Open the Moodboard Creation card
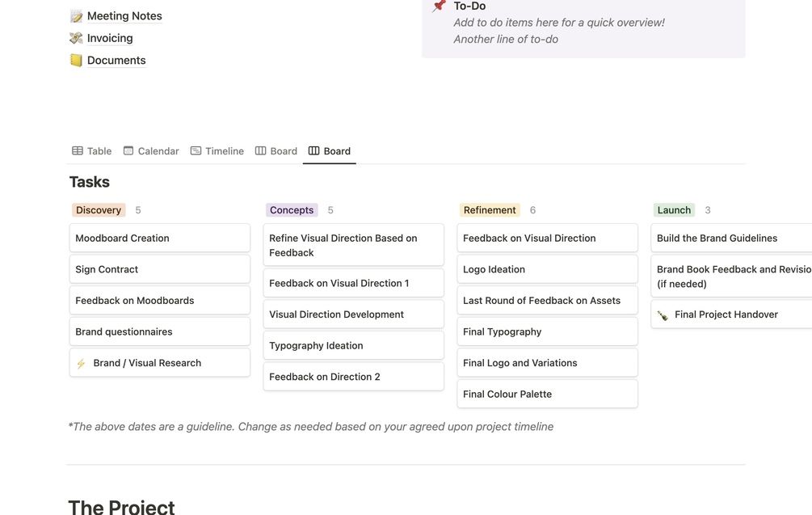Screen dimensions: 812x515 point(159,239)
